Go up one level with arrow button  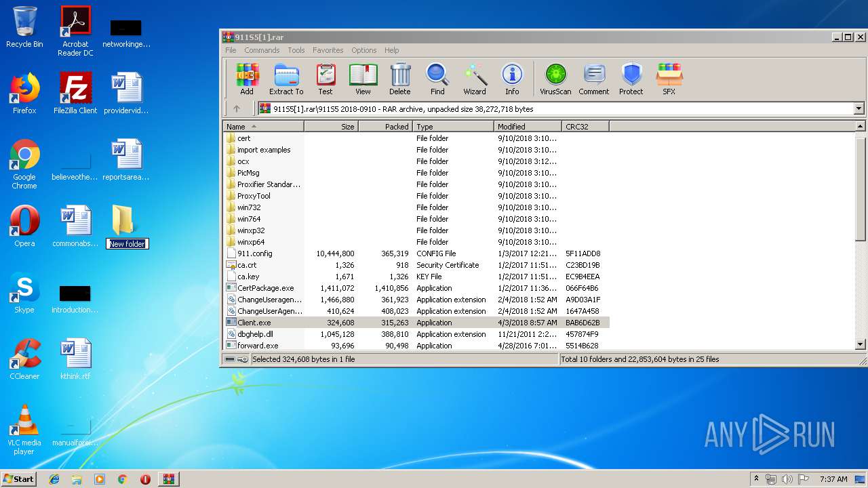pyautogui.click(x=237, y=108)
